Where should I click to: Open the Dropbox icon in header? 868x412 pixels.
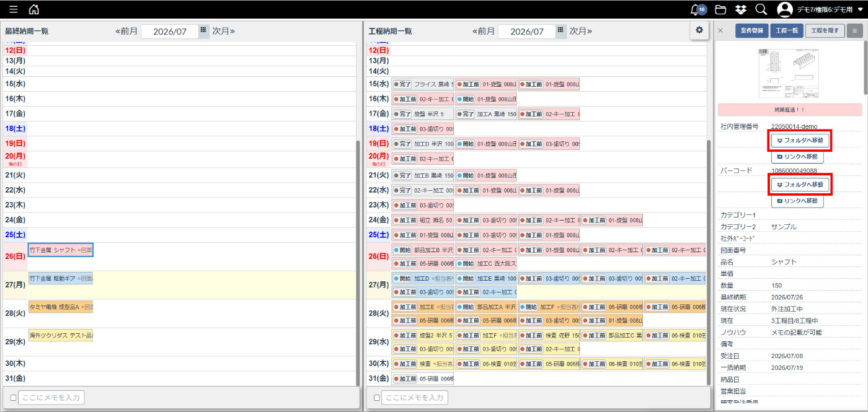point(740,9)
